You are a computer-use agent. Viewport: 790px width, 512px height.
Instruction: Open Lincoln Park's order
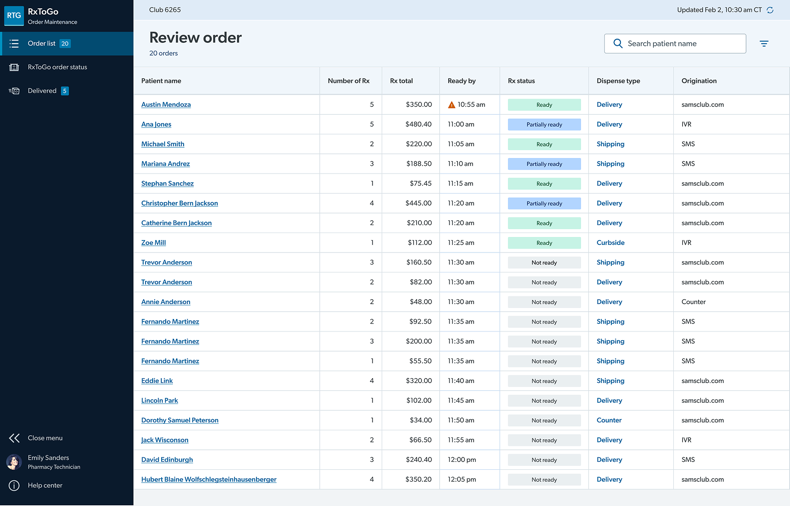pyautogui.click(x=159, y=401)
